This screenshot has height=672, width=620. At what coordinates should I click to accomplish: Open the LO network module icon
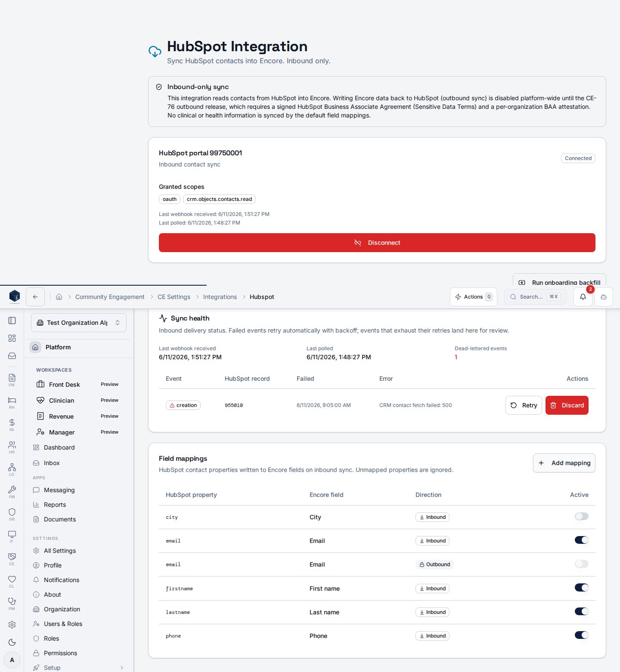pos(12,469)
